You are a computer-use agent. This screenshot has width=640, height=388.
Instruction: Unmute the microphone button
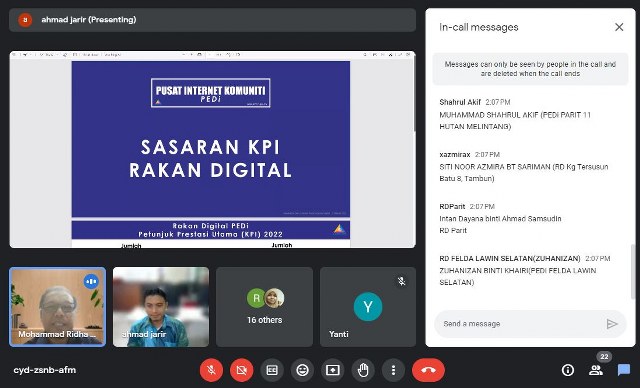211,370
